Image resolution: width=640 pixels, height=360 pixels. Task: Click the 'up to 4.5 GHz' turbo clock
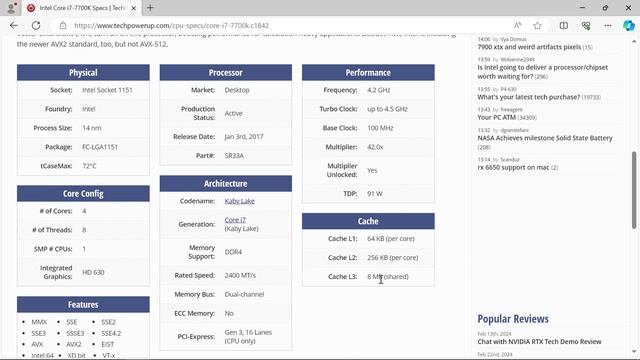[x=387, y=109]
